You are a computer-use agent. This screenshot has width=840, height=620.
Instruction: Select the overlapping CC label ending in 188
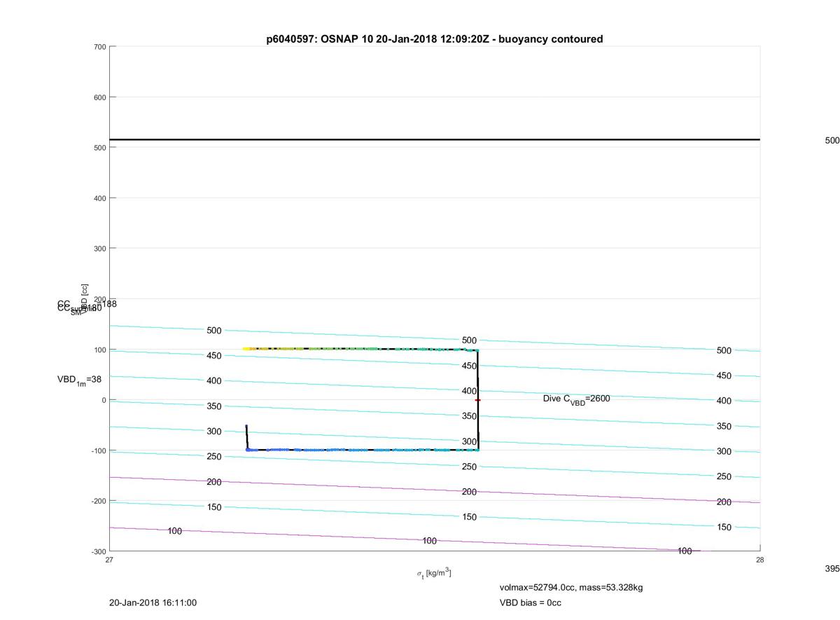click(87, 305)
